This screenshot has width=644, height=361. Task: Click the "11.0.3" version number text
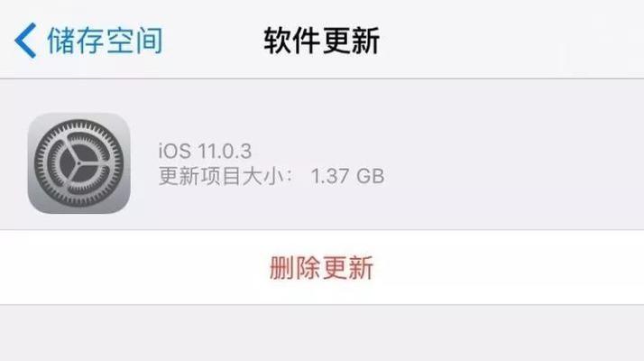coord(225,151)
